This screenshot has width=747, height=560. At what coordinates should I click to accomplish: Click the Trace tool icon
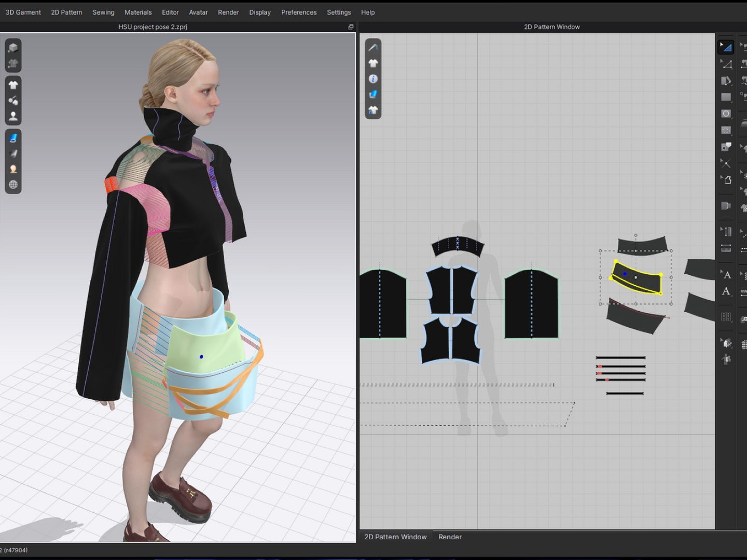tap(726, 180)
